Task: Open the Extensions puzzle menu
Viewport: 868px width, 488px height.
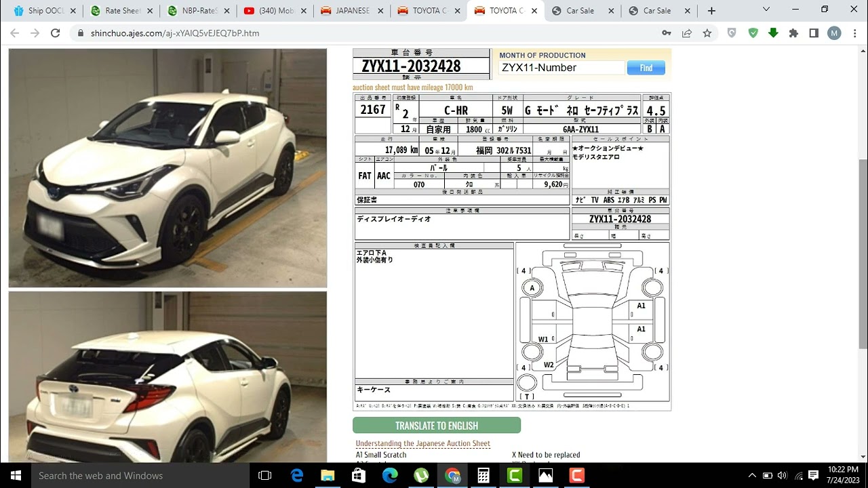Action: (x=793, y=33)
